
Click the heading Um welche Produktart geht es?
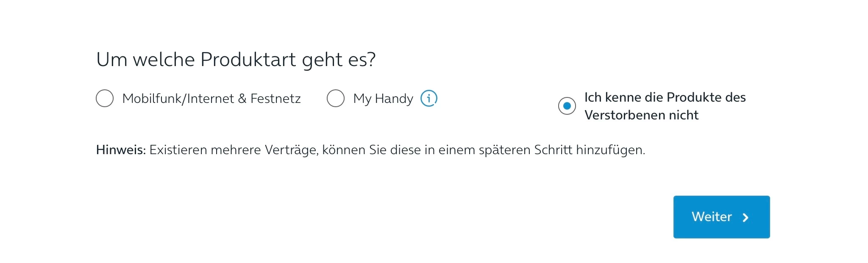pos(236,60)
